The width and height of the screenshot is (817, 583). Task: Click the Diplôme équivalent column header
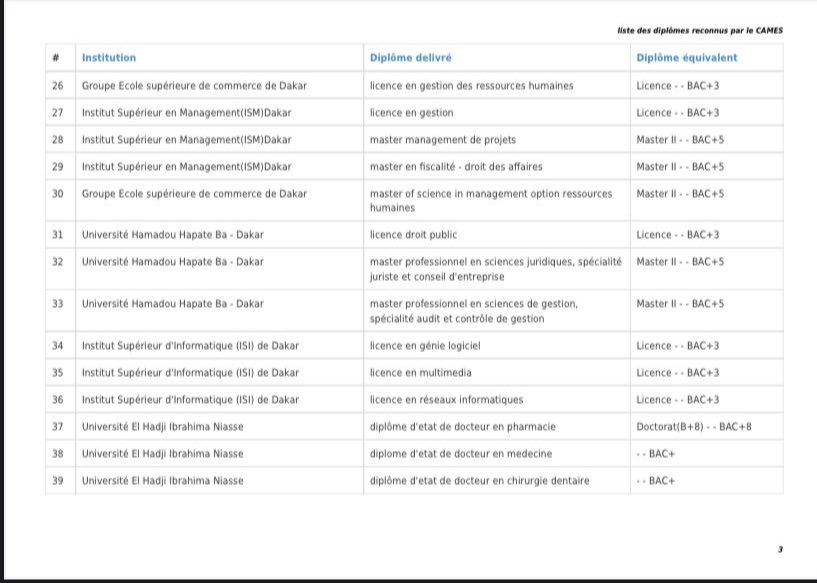(x=687, y=58)
